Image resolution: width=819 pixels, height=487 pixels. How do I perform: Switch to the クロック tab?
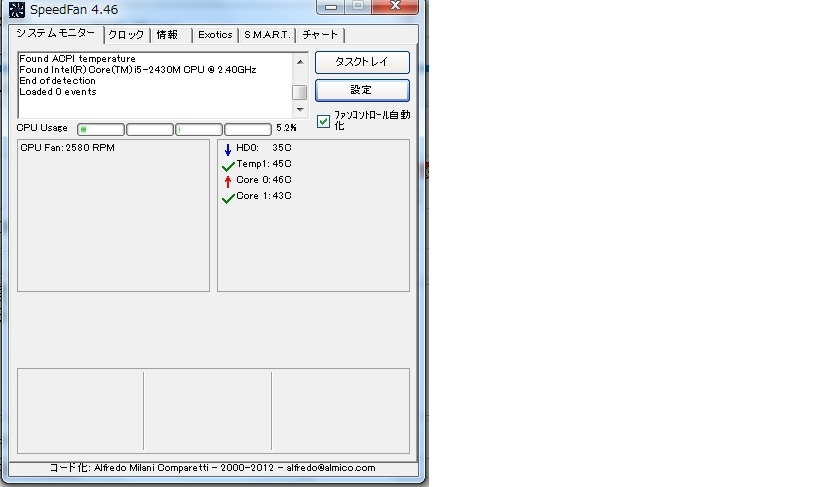pos(126,34)
